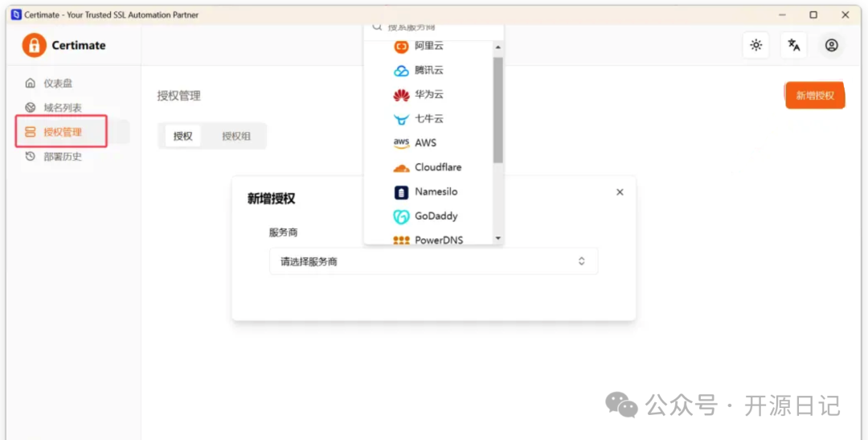This screenshot has height=440, width=868.
Task: Toggle the light/dark theme sun icon
Action: tap(755, 45)
